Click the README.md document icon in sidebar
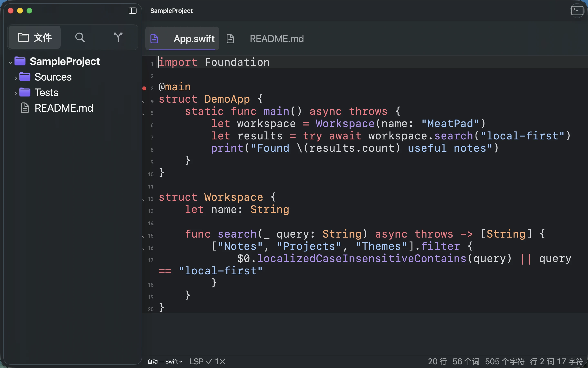 pyautogui.click(x=25, y=108)
